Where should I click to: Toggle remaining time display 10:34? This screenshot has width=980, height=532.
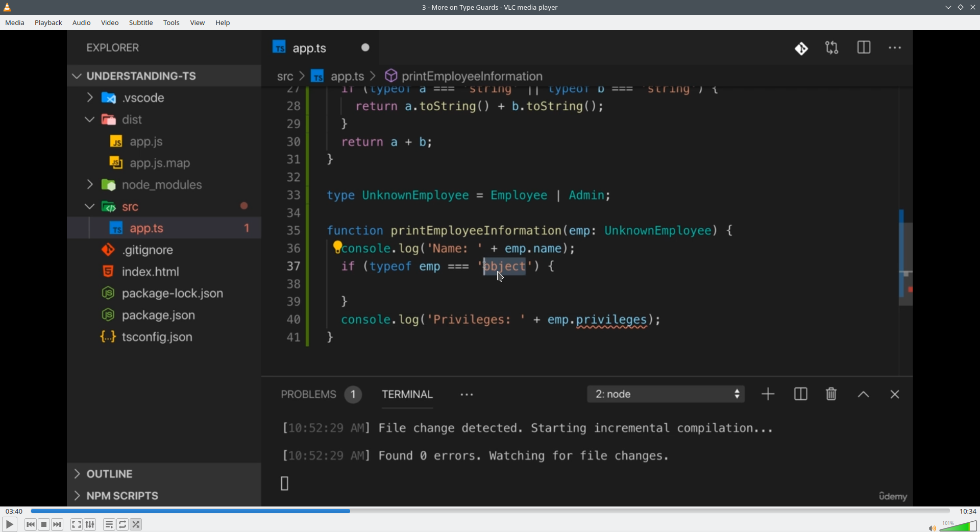(x=968, y=511)
